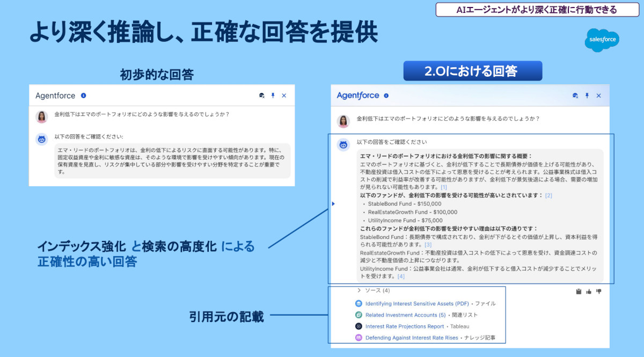Click the bold line これらのファンドが金利低下の影響を受けやすい理由は以下の通りです
644x357 pixels.
[x=449, y=228]
